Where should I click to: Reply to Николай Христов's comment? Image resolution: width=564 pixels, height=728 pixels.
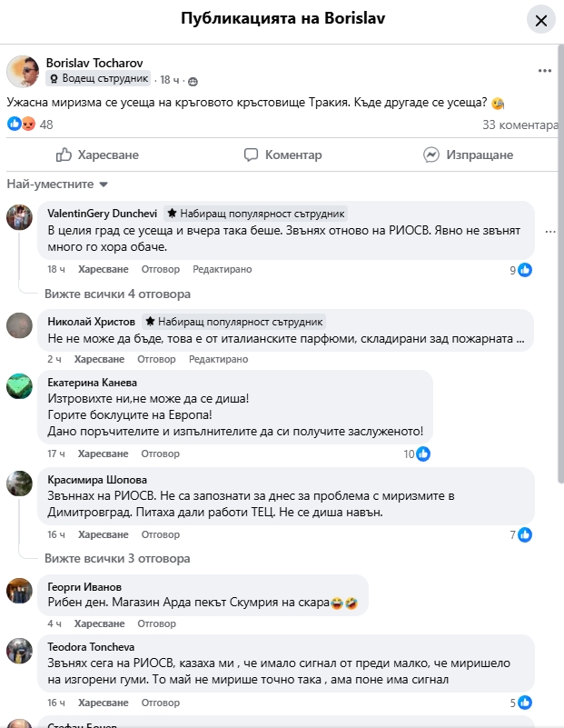click(158, 359)
